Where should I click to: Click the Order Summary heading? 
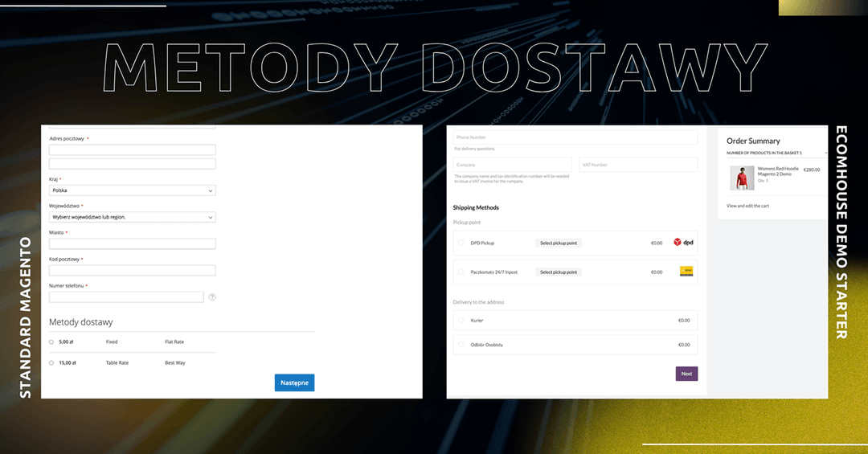pyautogui.click(x=753, y=141)
